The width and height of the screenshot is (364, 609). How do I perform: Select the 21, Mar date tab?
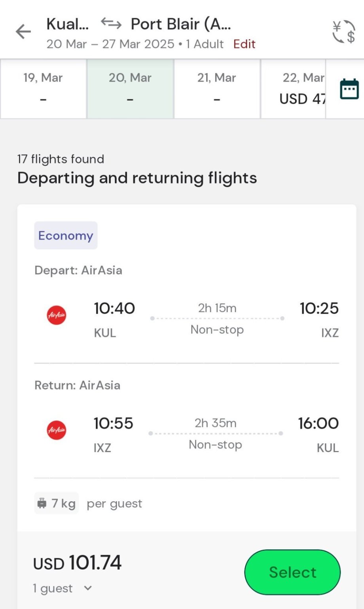(x=217, y=89)
